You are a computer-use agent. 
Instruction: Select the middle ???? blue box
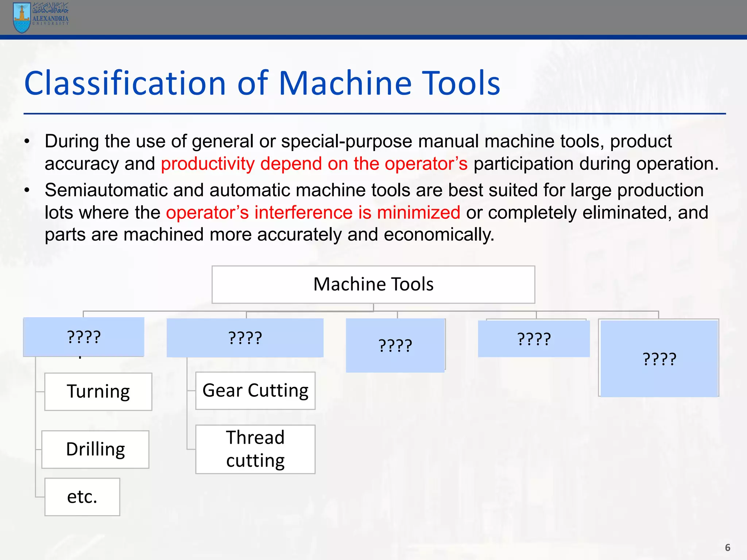[395, 345]
